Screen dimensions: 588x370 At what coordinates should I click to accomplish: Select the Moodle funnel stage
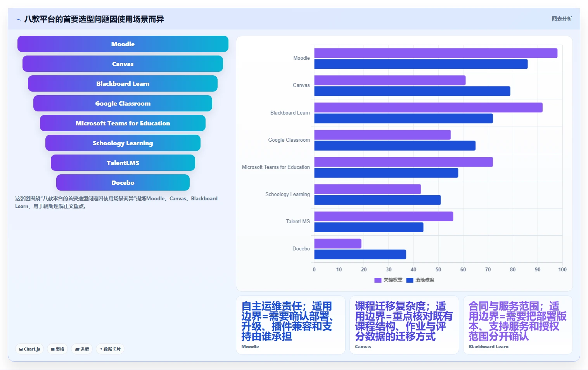pyautogui.click(x=123, y=44)
